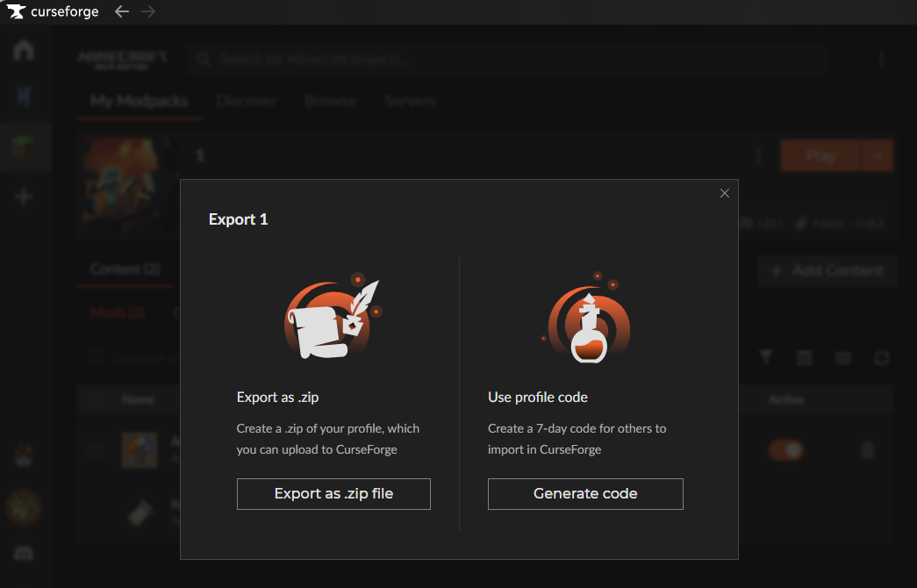Open the Discord icon in sidebar

(x=24, y=553)
